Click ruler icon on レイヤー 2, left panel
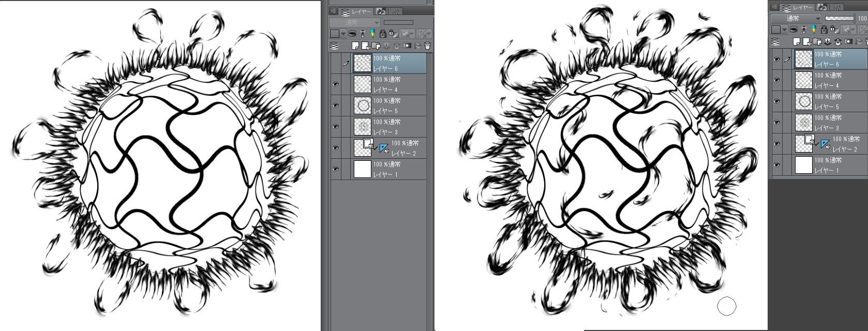The height and width of the screenshot is (331, 868). click(x=384, y=148)
